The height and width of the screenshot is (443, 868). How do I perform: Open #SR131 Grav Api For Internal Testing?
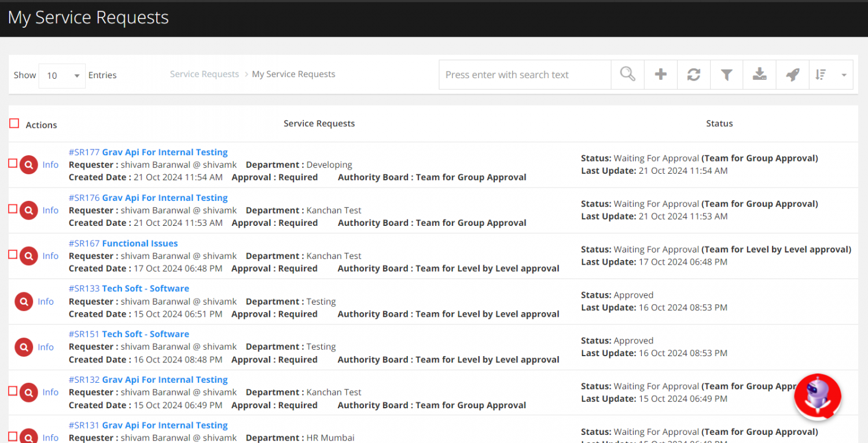point(148,426)
